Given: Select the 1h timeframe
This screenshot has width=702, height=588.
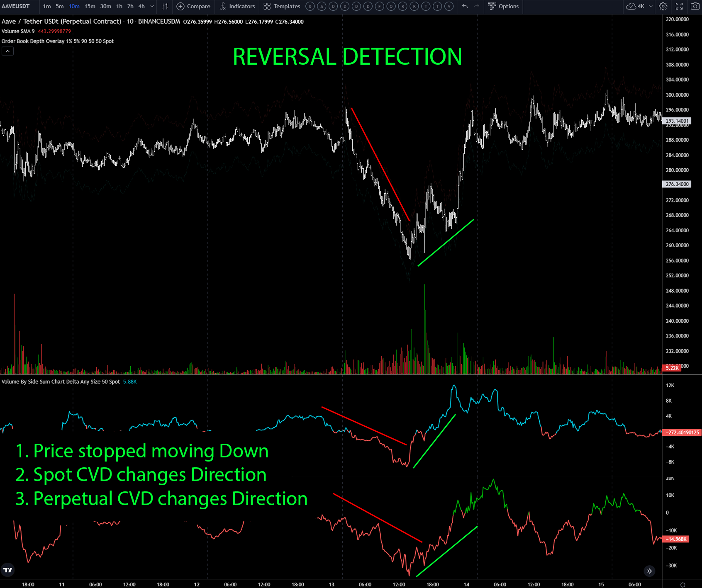Looking at the screenshot, I should click(119, 6).
